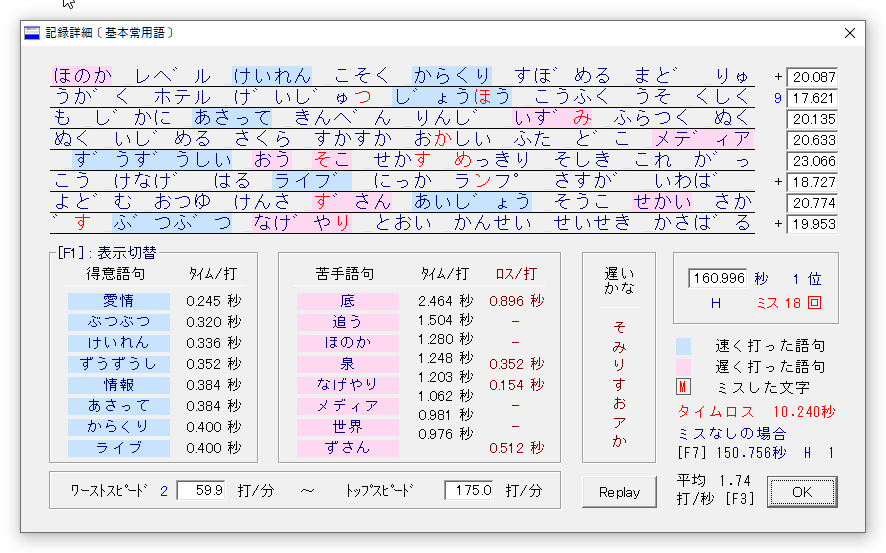Screen dimensions: 886x553
Task: Select けいれん in the strong words list
Action: [119, 343]
